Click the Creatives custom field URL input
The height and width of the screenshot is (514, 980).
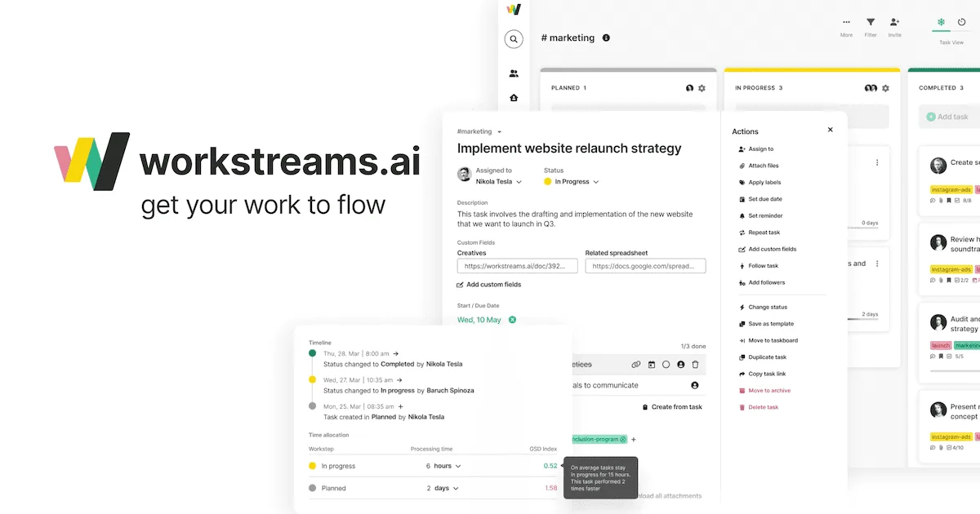pyautogui.click(x=517, y=265)
